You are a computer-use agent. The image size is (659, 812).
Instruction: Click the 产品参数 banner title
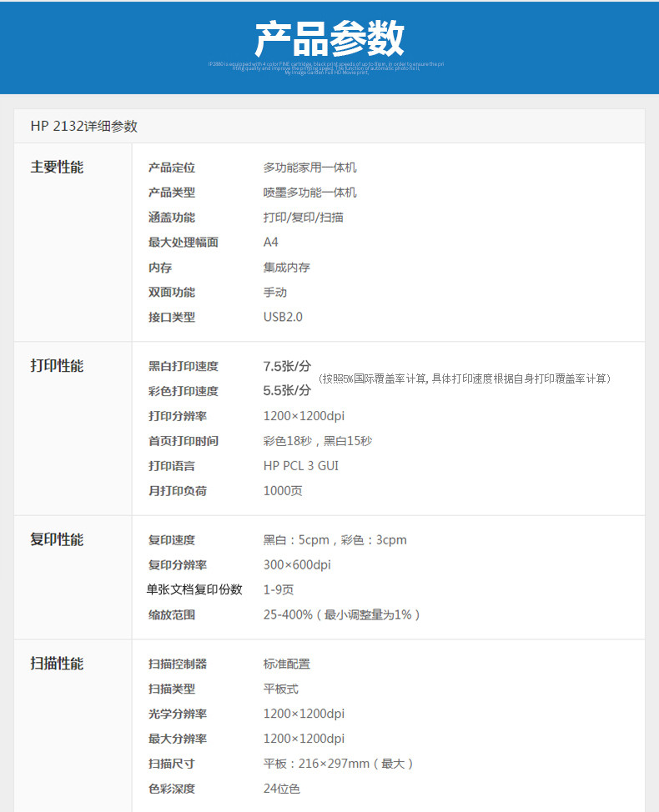click(329, 39)
